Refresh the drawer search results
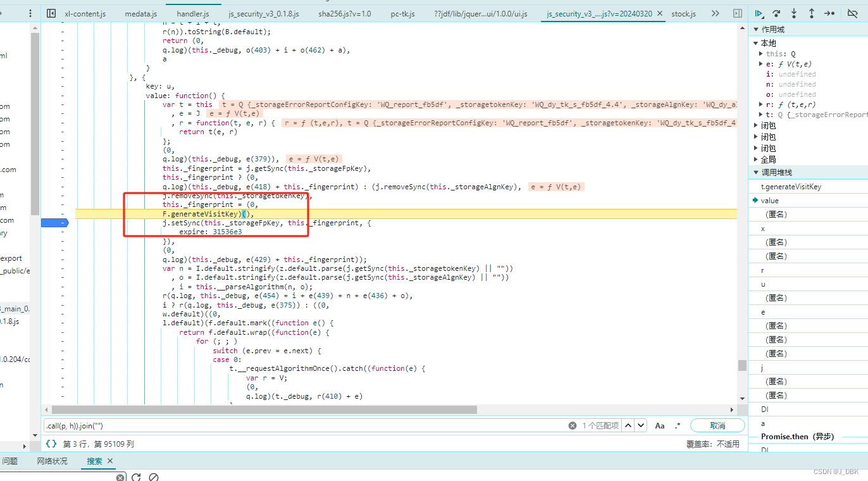The height and width of the screenshot is (481, 868). (x=136, y=477)
